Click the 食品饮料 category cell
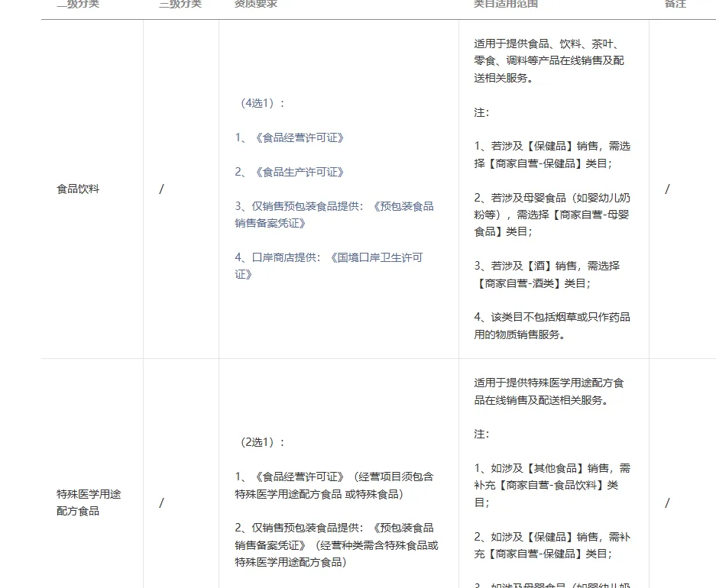The image size is (716, 588). tap(78, 189)
